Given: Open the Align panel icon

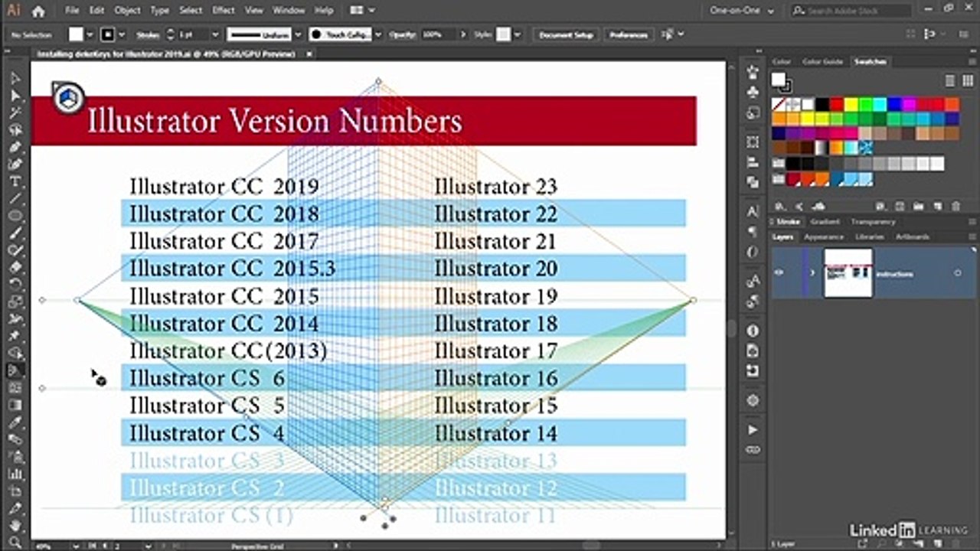Looking at the screenshot, I should pos(753,162).
